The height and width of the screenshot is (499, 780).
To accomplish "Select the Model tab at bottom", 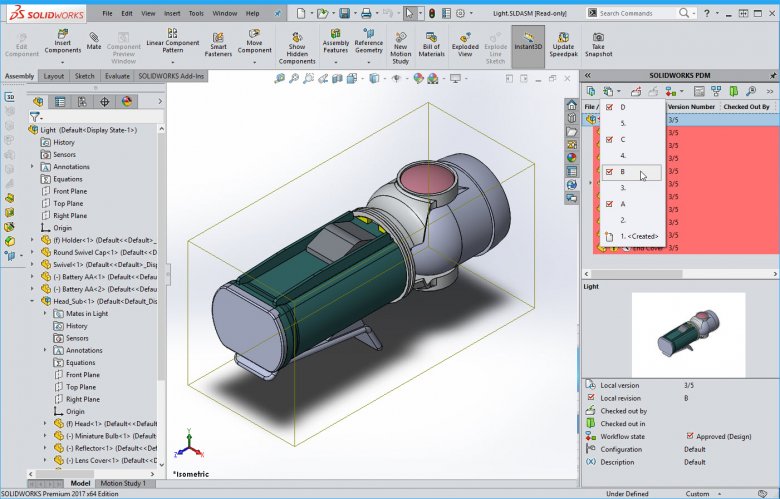I will tap(80, 483).
